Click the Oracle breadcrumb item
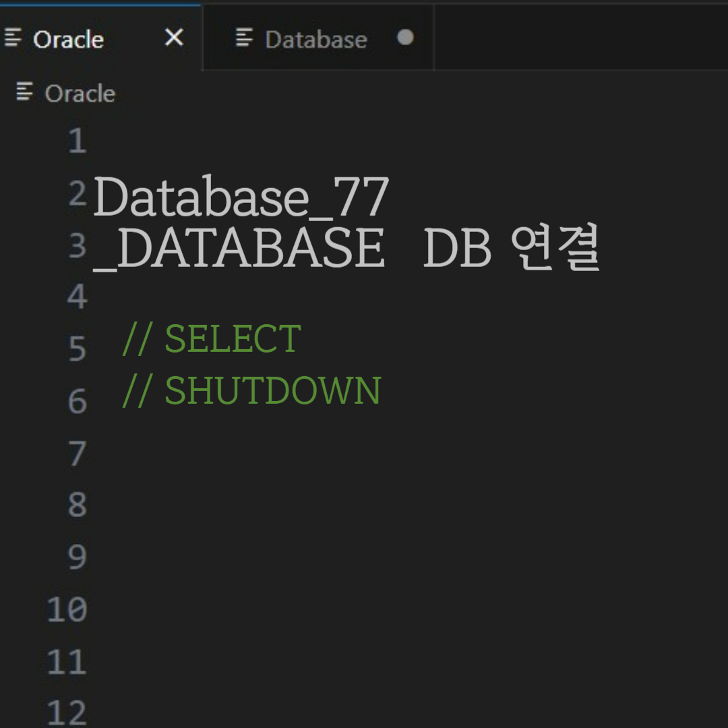The image size is (728, 728). point(80,93)
